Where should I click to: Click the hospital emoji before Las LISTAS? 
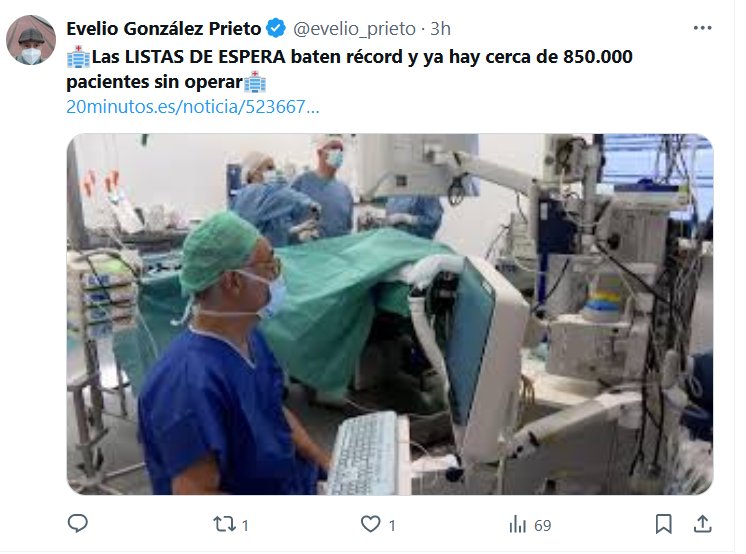point(78,57)
